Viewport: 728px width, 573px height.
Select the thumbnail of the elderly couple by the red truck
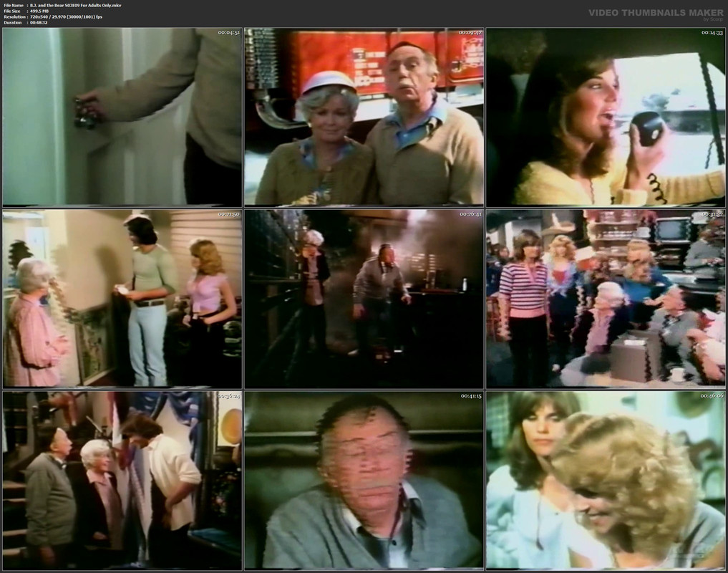click(364, 117)
